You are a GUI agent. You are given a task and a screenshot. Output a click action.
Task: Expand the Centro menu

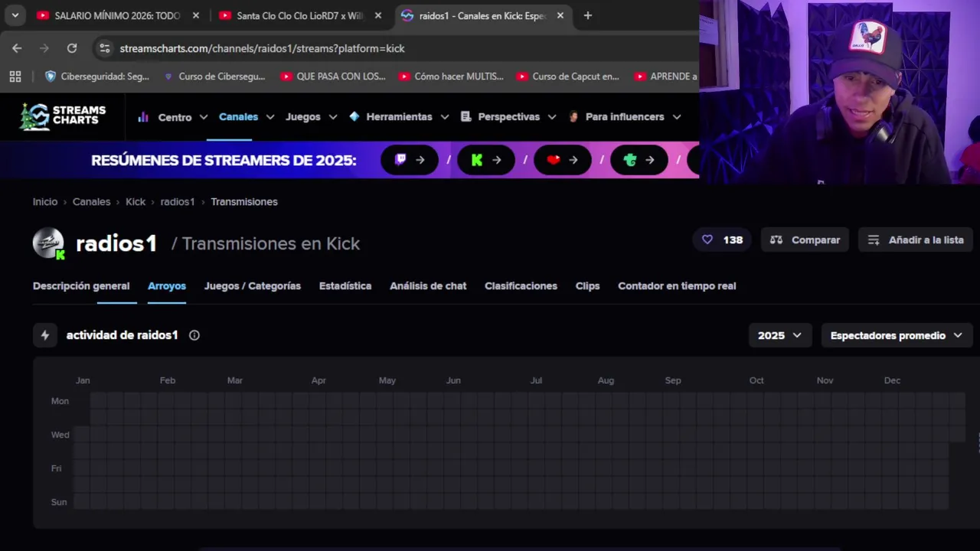pos(173,117)
